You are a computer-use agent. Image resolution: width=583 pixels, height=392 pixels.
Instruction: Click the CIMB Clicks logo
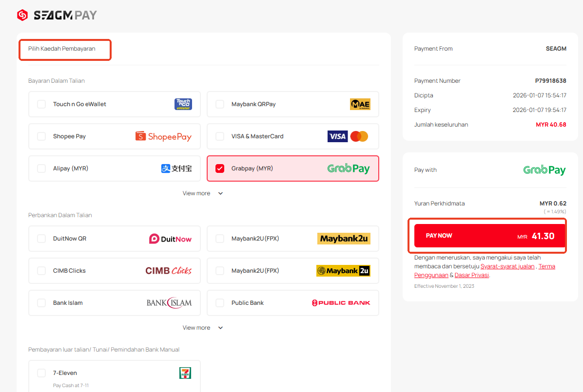tap(169, 271)
